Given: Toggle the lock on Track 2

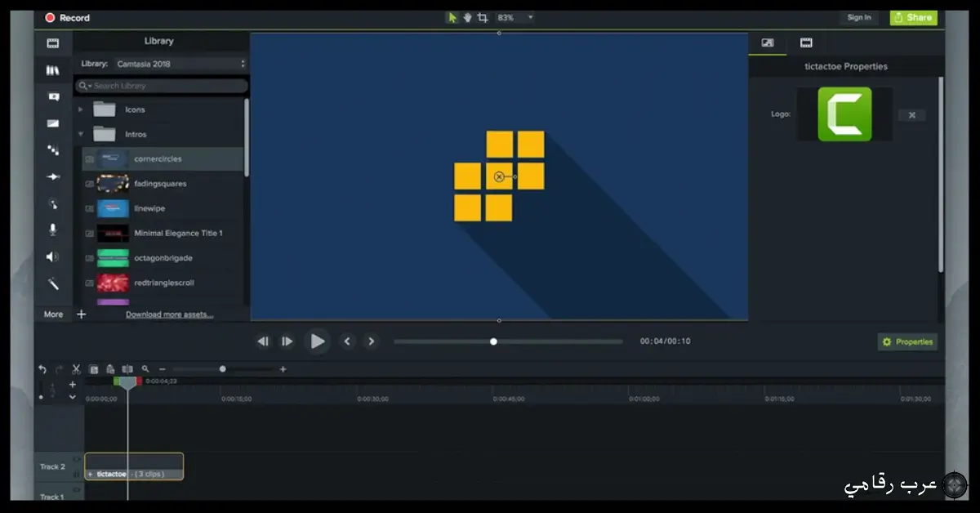Looking at the screenshot, I should point(78,474).
